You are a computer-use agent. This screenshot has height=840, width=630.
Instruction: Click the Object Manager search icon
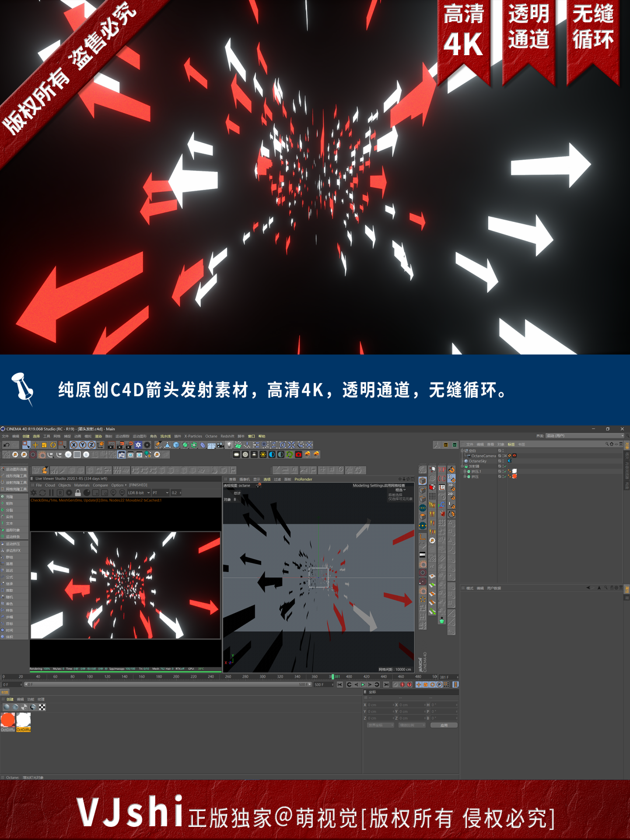coord(607,444)
